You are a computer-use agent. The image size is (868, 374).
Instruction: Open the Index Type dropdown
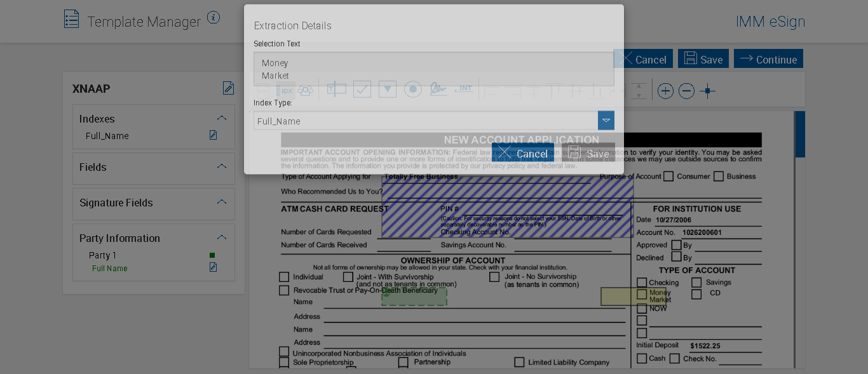pos(606,121)
